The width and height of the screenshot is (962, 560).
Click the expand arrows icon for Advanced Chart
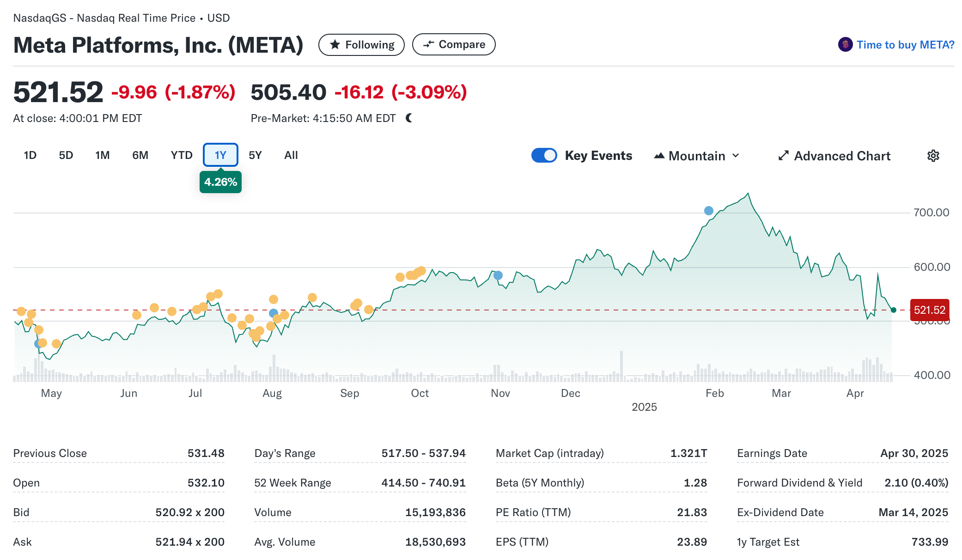783,156
